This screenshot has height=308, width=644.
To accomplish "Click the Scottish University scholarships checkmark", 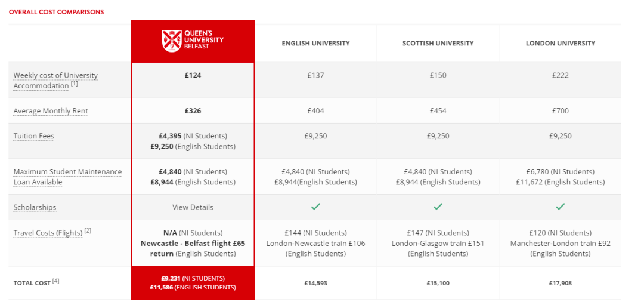I will point(438,207).
